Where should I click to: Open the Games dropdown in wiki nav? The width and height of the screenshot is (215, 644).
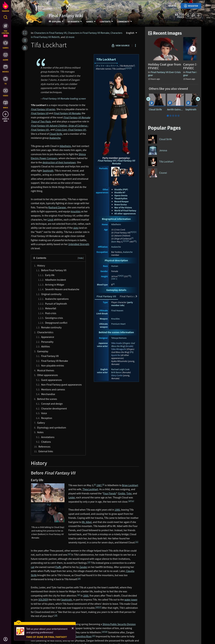point(91,22)
